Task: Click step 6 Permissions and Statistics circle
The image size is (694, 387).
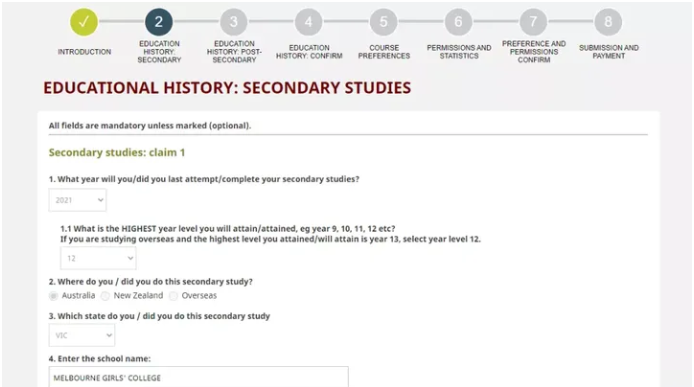Action: [458, 22]
